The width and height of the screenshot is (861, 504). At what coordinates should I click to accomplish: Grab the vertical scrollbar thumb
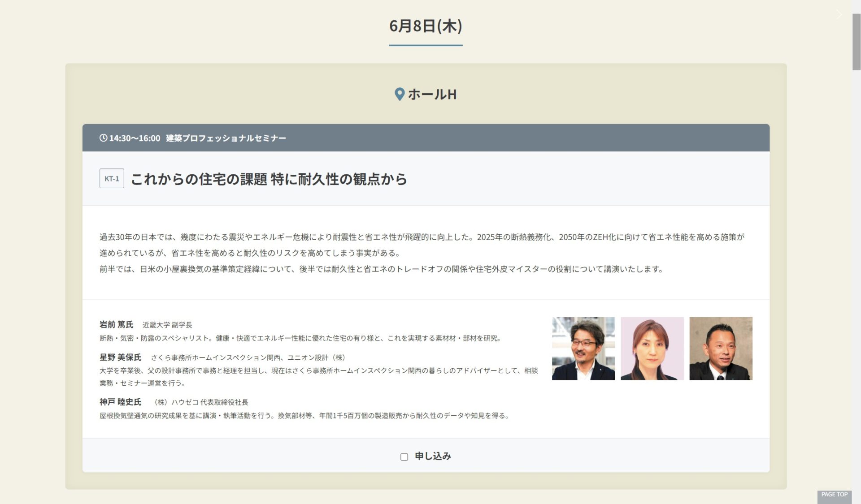(x=856, y=41)
